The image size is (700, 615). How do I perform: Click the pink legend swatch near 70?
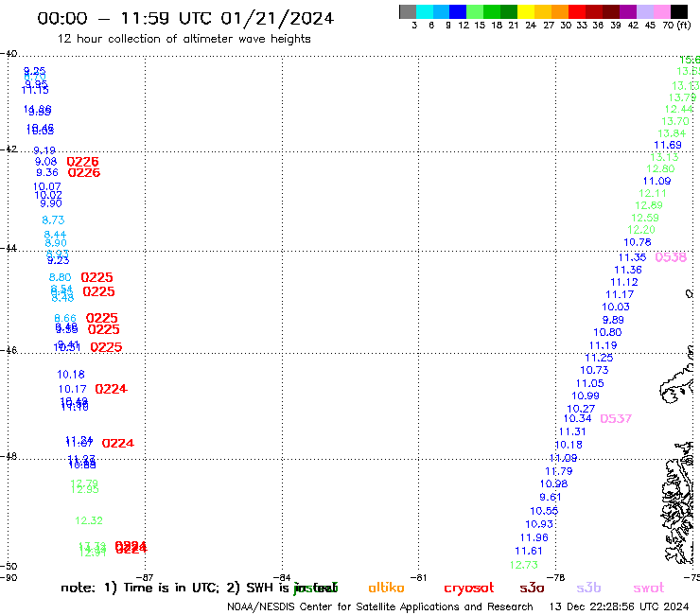tap(661, 11)
